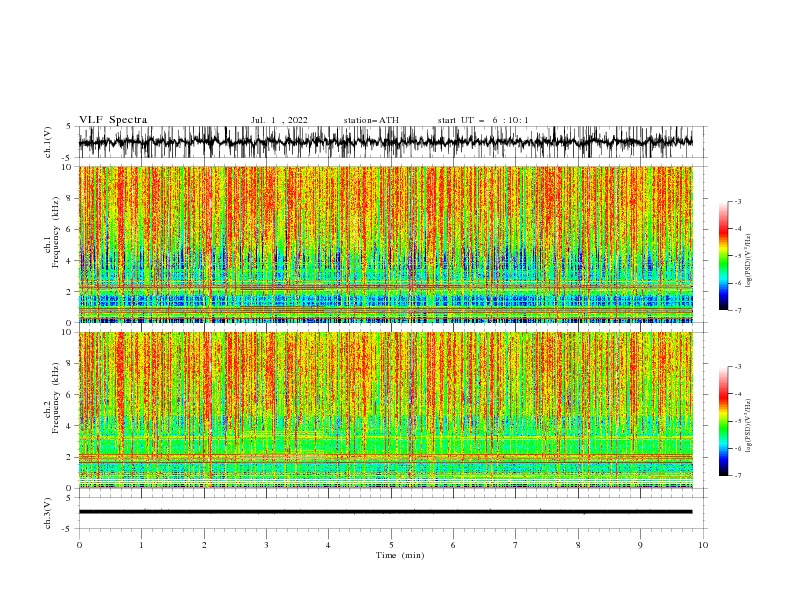Click the ch.2 spectrogram color bar
Screen dimensions: 792x612
click(x=723, y=421)
